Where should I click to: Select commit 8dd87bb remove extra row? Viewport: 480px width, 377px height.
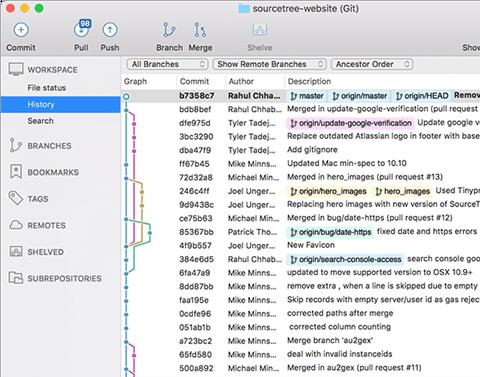[x=300, y=286]
